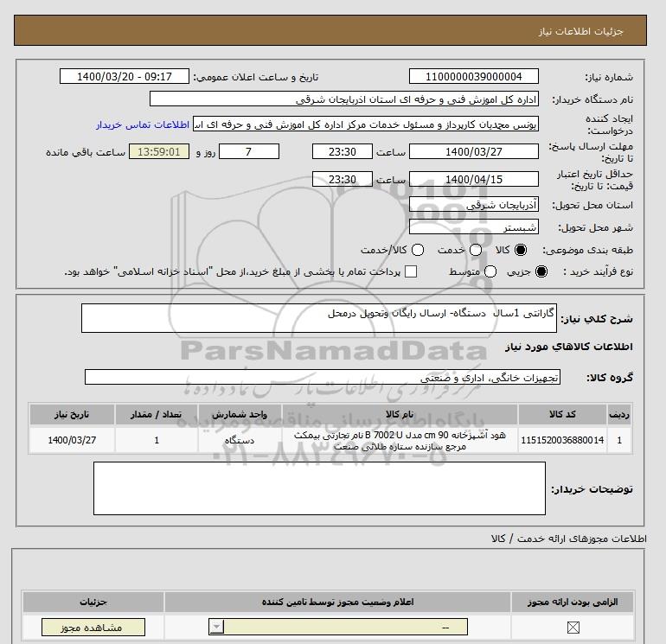Open the supplier license status dropdown
666x644 pixels.
338,627
